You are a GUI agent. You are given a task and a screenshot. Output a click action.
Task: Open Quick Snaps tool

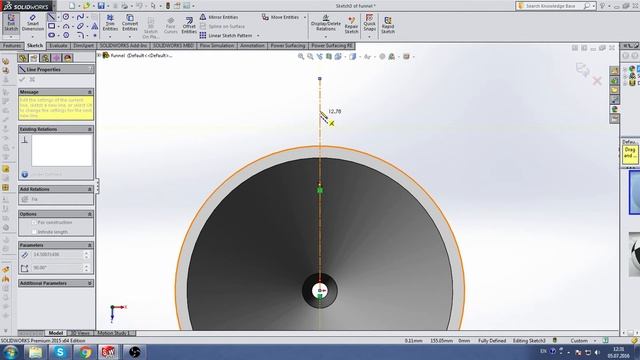(369, 23)
